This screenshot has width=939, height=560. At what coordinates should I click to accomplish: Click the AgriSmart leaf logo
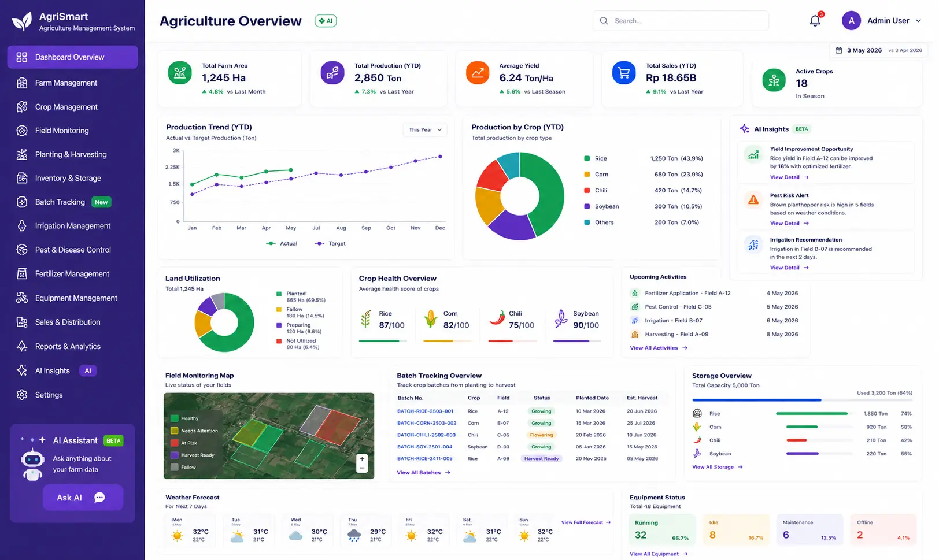[x=22, y=21]
